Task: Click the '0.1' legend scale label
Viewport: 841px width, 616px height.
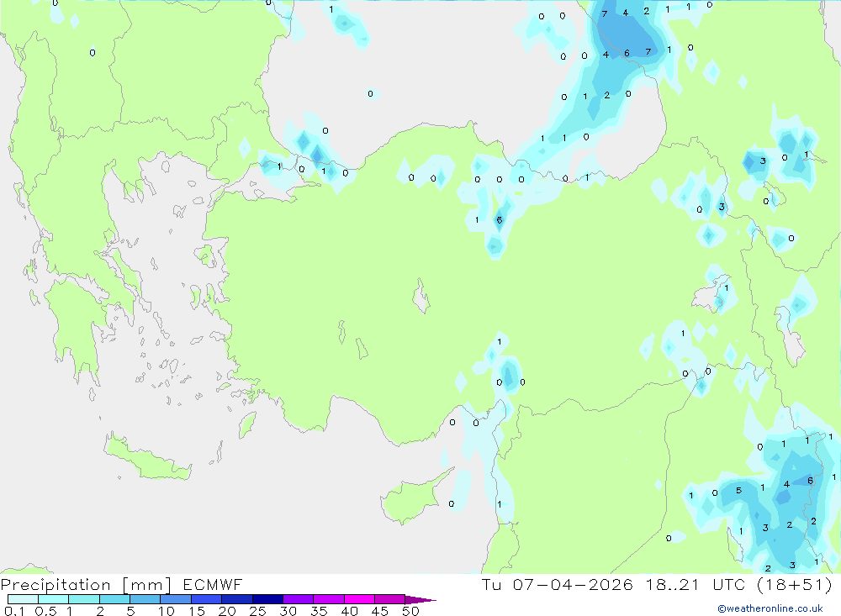Action: tap(14, 611)
